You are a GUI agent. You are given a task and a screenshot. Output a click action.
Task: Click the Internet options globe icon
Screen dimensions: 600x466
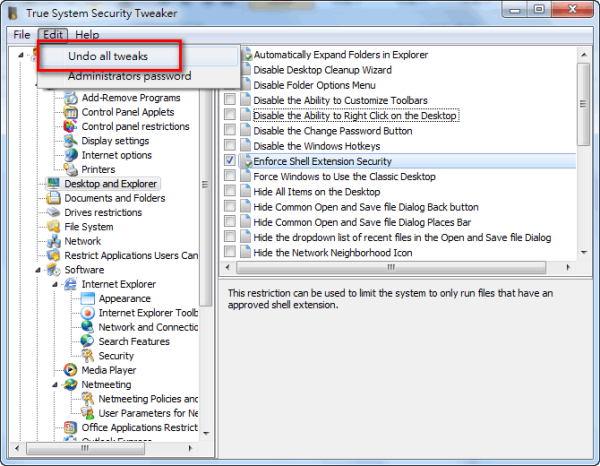[70, 155]
